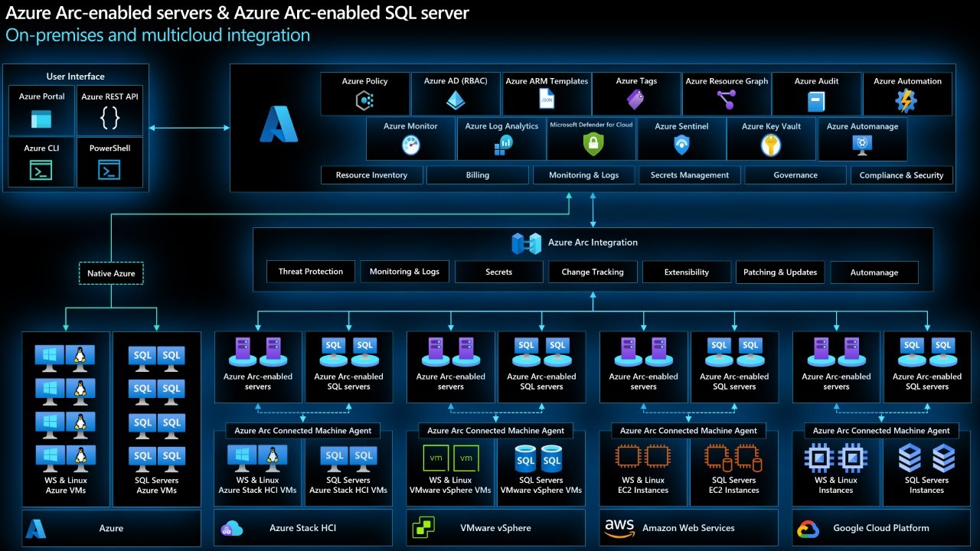
Task: Click the PowerShell icon
Action: (109, 171)
